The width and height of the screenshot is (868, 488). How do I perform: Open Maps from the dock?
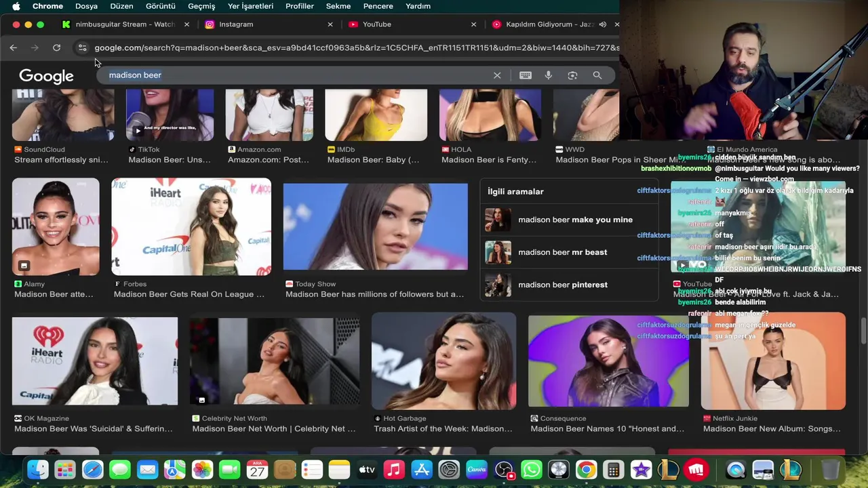pos(175,470)
